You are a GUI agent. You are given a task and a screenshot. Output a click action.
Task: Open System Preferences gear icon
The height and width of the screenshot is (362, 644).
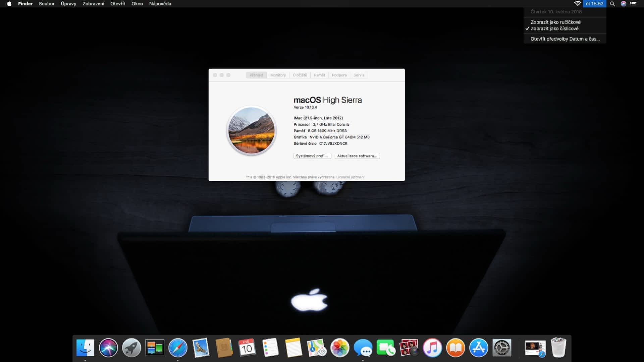pos(502,348)
